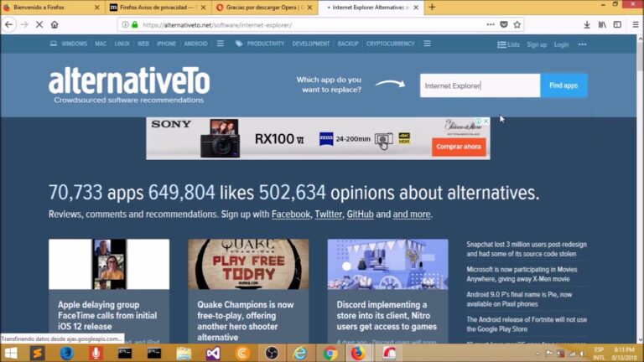Stop loading the page
This screenshot has width=644, height=362.
click(x=39, y=24)
